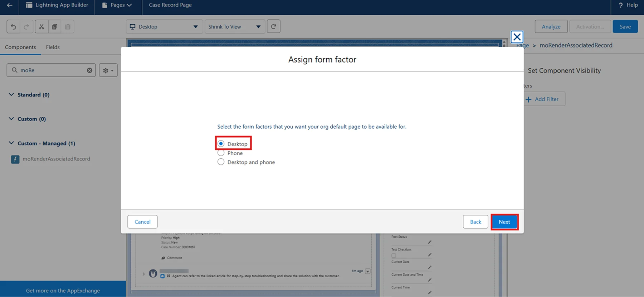Viewport: 644px width, 297px height.
Task: Click the Next button in dialog
Action: pos(504,222)
